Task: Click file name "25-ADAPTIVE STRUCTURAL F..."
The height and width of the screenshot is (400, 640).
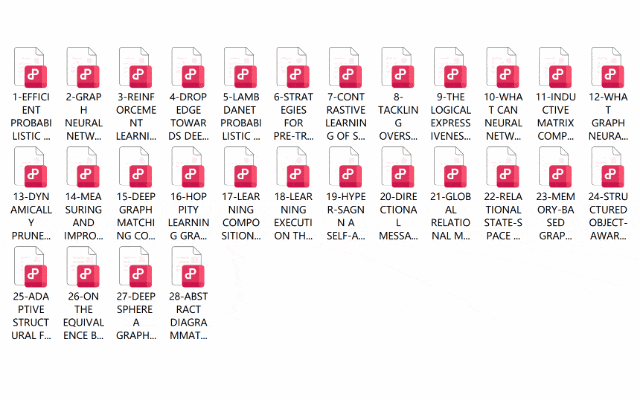Action: pyautogui.click(x=31, y=316)
